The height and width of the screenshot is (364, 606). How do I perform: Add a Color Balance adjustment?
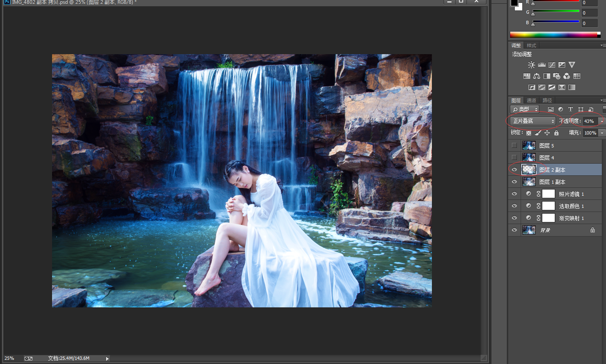click(x=536, y=76)
